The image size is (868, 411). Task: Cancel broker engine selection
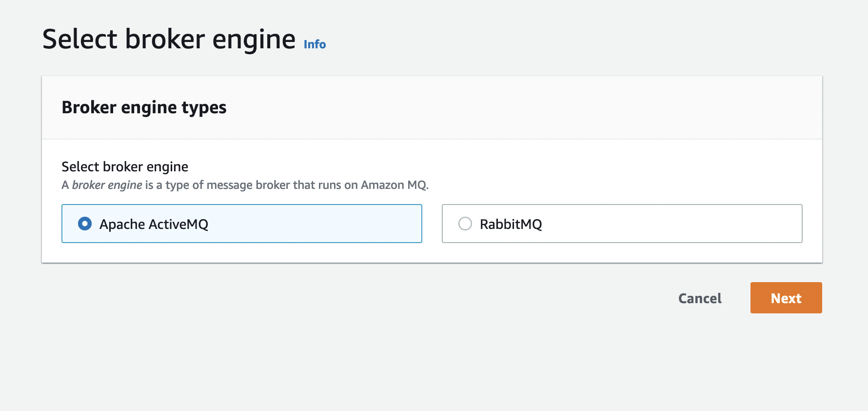(x=699, y=298)
